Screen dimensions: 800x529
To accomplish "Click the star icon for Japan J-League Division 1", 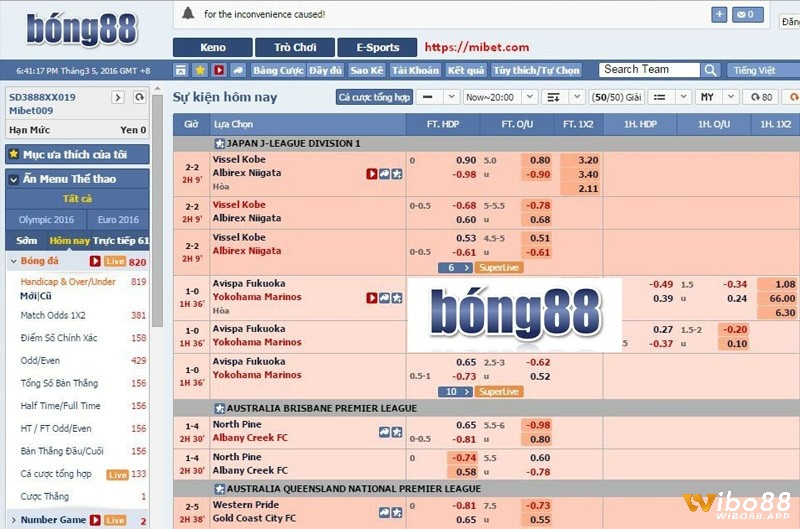I will 219,143.
